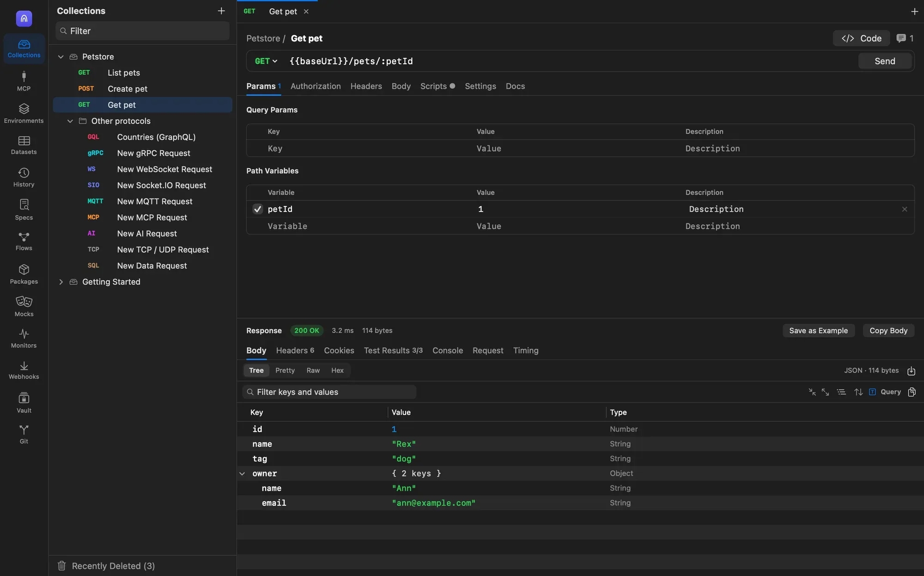Switch to the Authorization tab
Image resolution: width=924 pixels, height=576 pixels.
coord(316,86)
